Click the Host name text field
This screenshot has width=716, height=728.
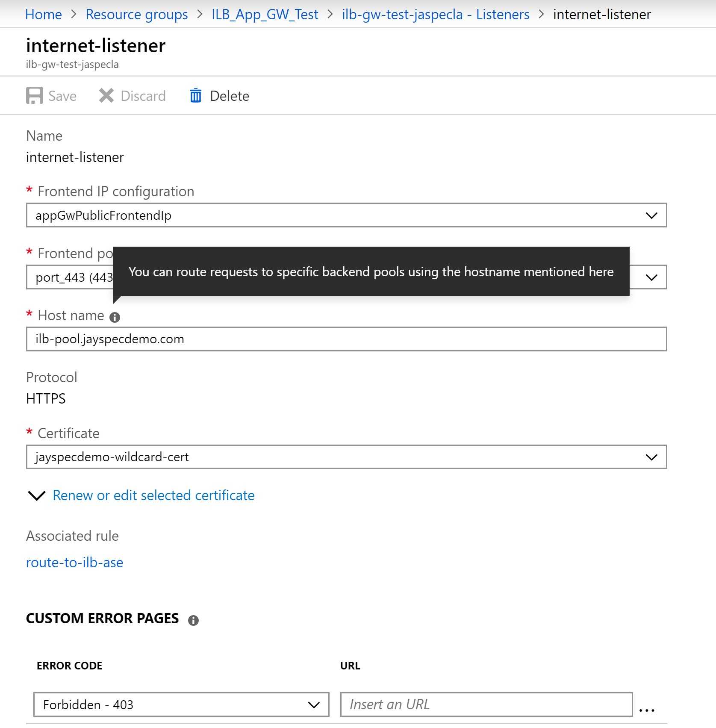tap(346, 339)
